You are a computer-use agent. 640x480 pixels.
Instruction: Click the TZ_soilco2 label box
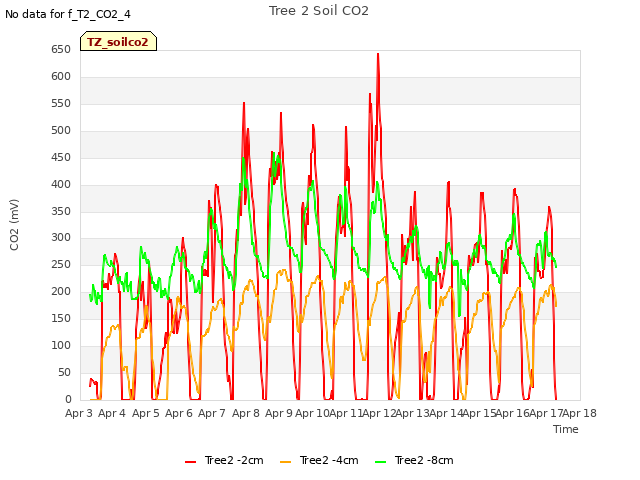click(118, 41)
